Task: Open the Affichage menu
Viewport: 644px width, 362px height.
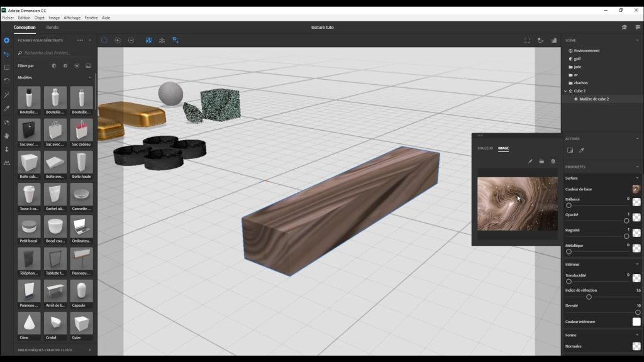Action: 72,18
